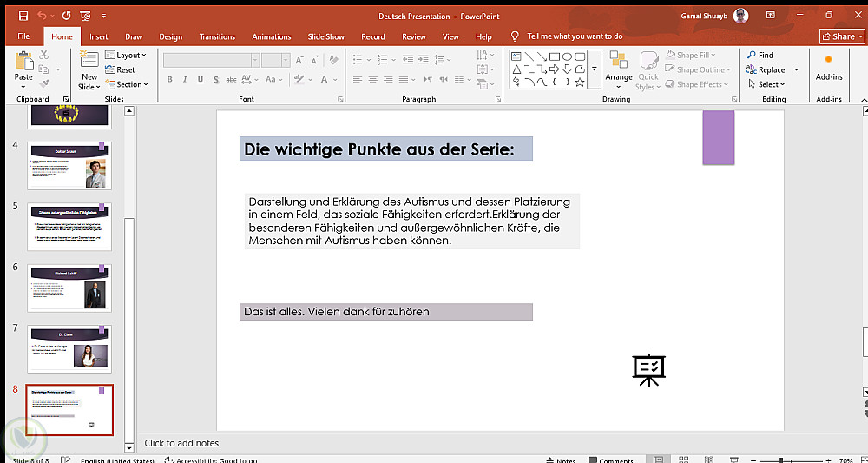Select the Right Arrow shape in gallery
The height and width of the screenshot is (463, 868).
(x=554, y=69)
